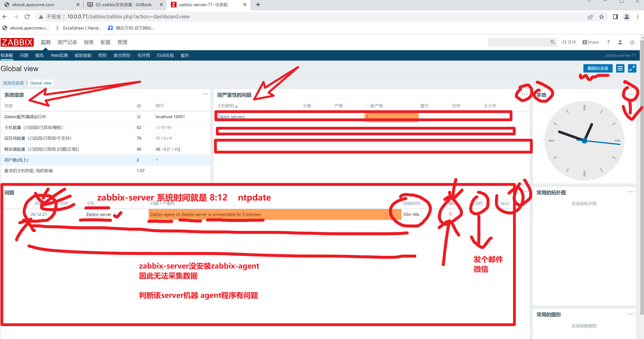Click the 35m 48s duration value
The width and height of the screenshot is (644, 339).
click(411, 214)
